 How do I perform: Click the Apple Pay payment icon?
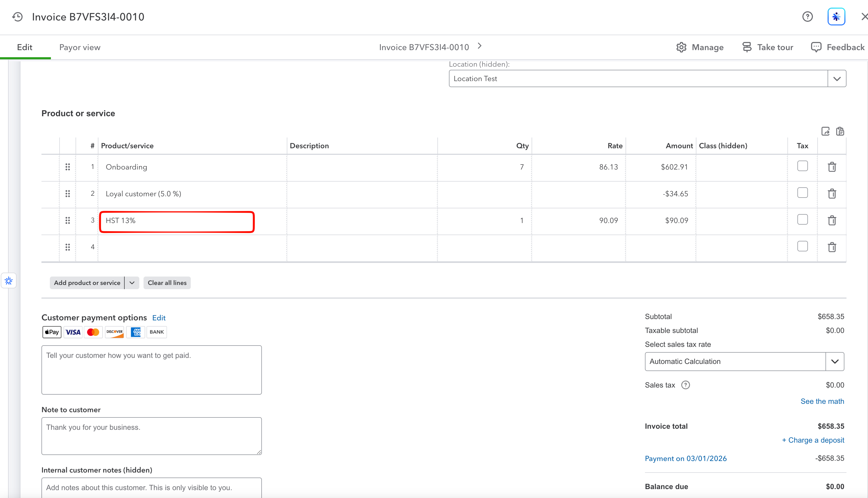(x=52, y=332)
